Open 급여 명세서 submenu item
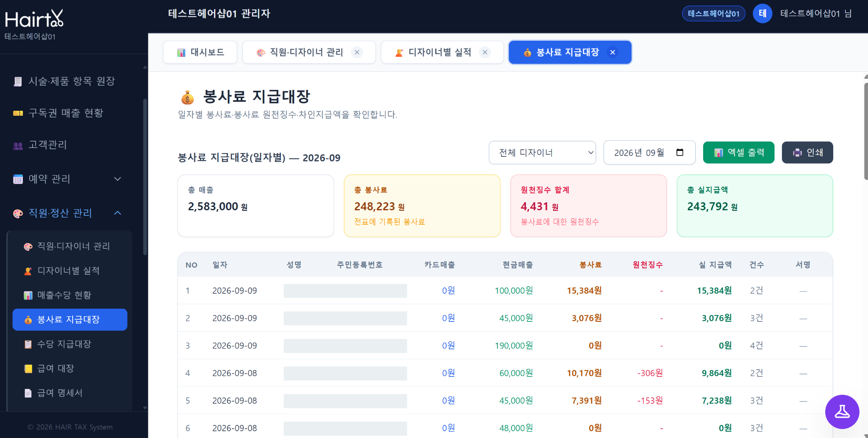Image resolution: width=868 pixels, height=438 pixels. [70, 393]
